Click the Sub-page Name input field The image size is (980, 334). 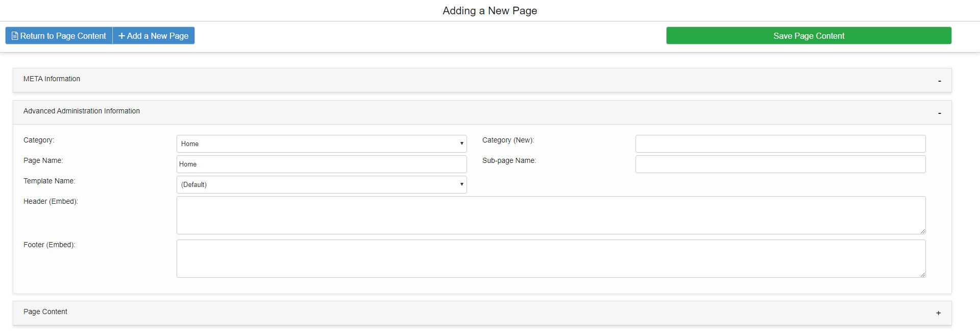(x=780, y=164)
